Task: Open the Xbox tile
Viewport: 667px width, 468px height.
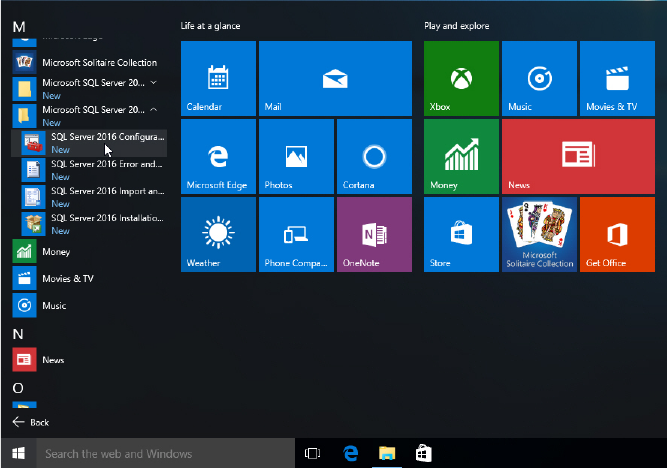Action: click(x=461, y=79)
